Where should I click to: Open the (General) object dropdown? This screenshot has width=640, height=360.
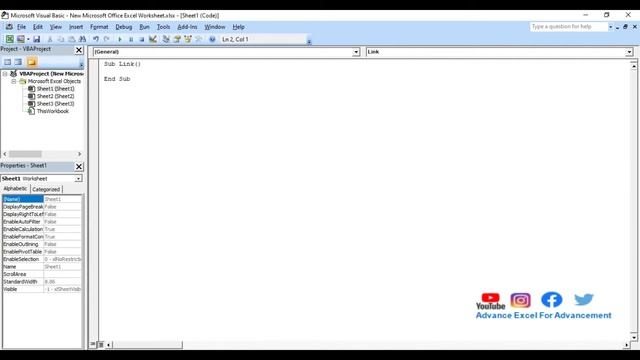(x=356, y=52)
